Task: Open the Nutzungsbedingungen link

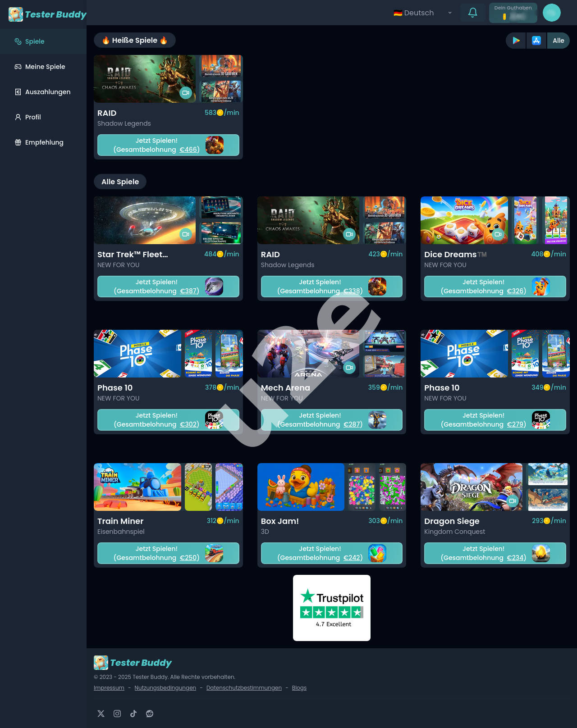Action: [165, 688]
